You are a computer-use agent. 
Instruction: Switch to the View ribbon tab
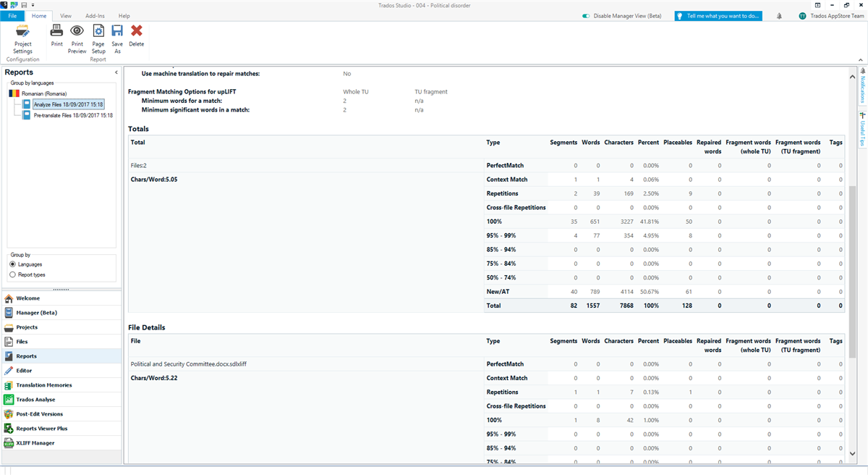click(66, 15)
